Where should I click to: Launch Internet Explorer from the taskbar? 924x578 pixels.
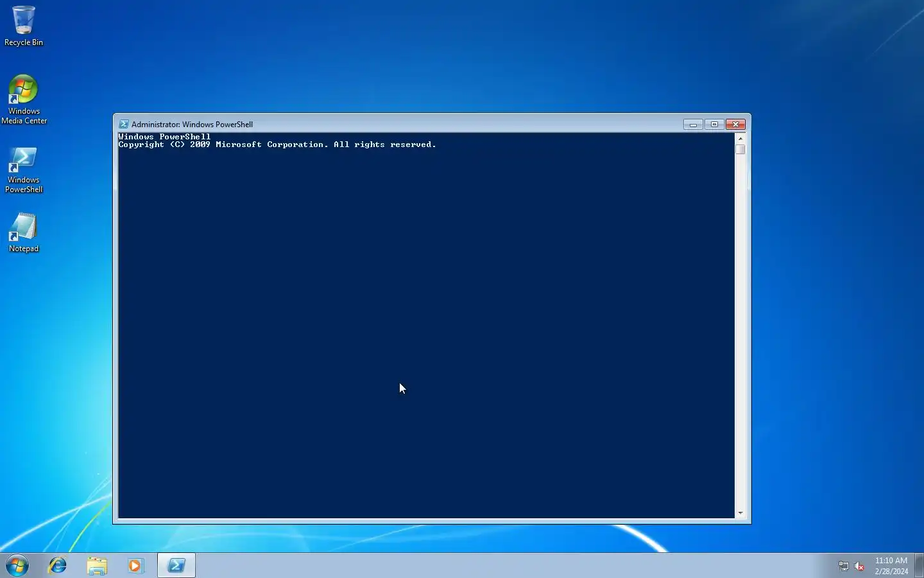tap(58, 566)
